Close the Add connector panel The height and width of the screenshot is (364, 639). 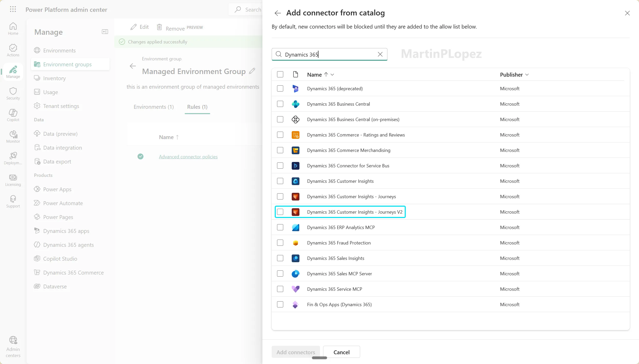click(x=627, y=13)
